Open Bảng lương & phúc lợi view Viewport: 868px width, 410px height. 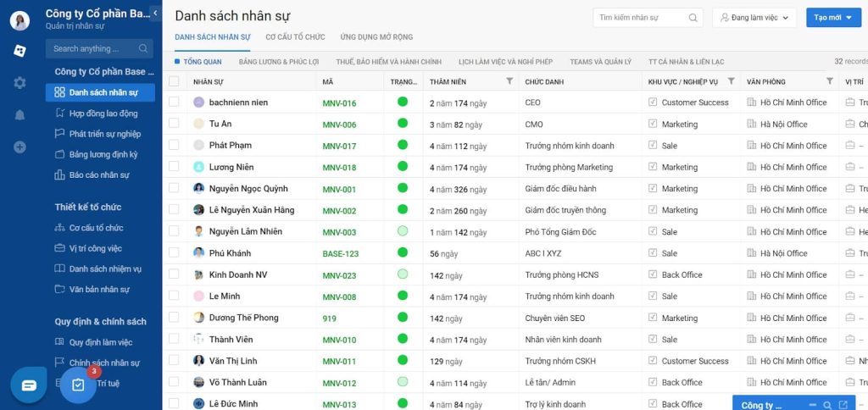point(278,62)
